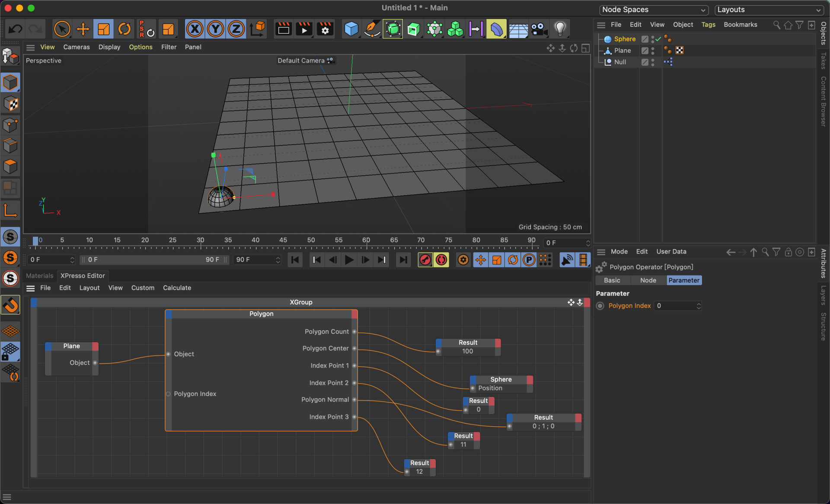Image resolution: width=830 pixels, height=504 pixels.
Task: Select the Rotate tool
Action: 124,29
